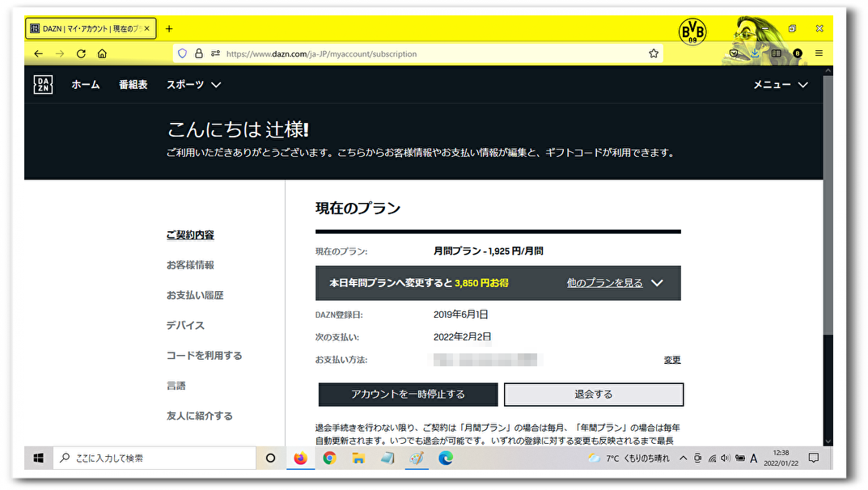Click the Bitwarden extension icon
Screen dimensions: 868x490
coord(796,53)
